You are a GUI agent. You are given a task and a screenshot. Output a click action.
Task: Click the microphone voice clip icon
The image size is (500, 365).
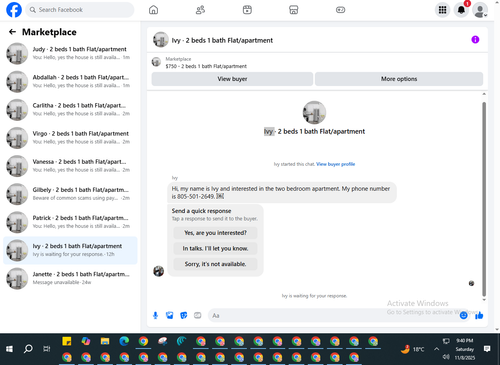(x=155, y=315)
